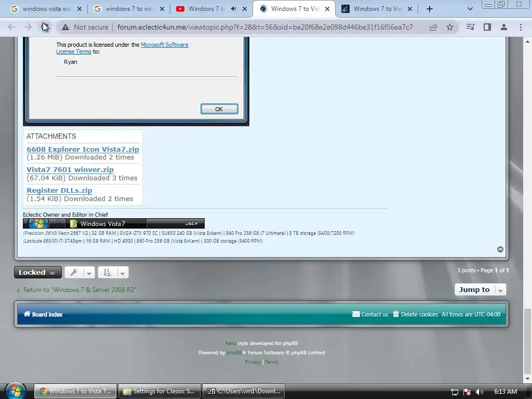Viewport: 532px width, 399px height.
Task: Open the phpBB link in footer
Action: [234, 353]
